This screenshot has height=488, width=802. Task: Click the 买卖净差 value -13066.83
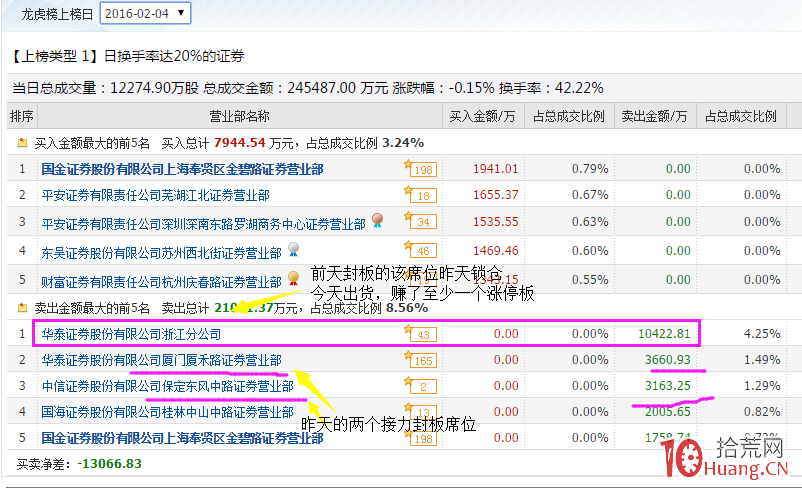click(109, 464)
